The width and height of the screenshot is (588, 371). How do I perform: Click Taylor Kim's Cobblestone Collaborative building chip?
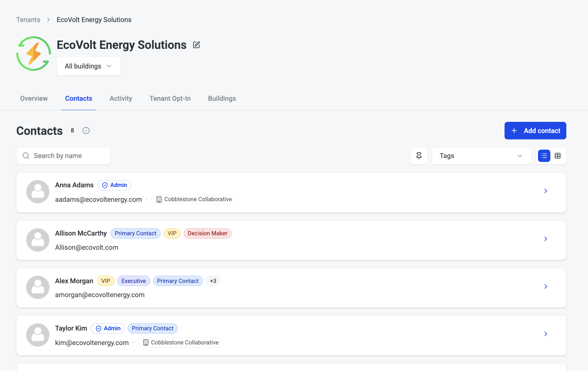[181, 343]
